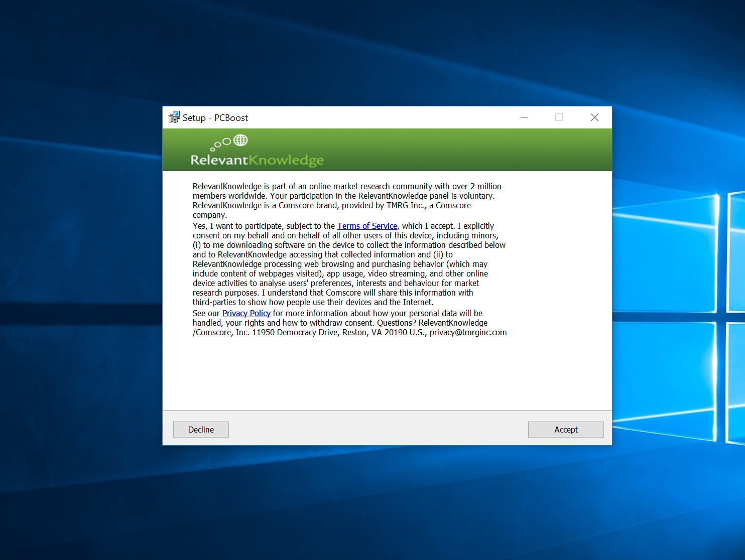
Task: Click the Accept button
Action: 566,430
